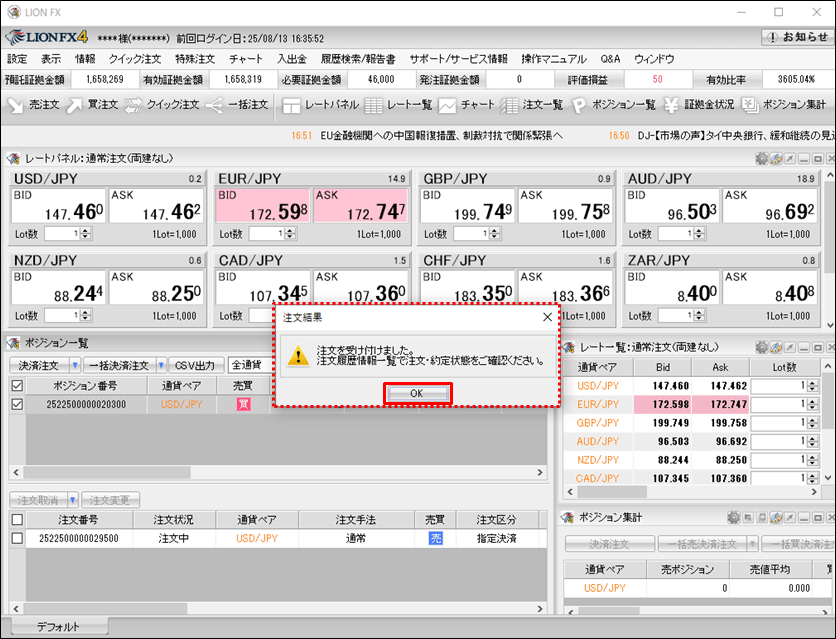Click the pink EUR/JPY BID price tile
836x639 pixels.
click(x=262, y=207)
